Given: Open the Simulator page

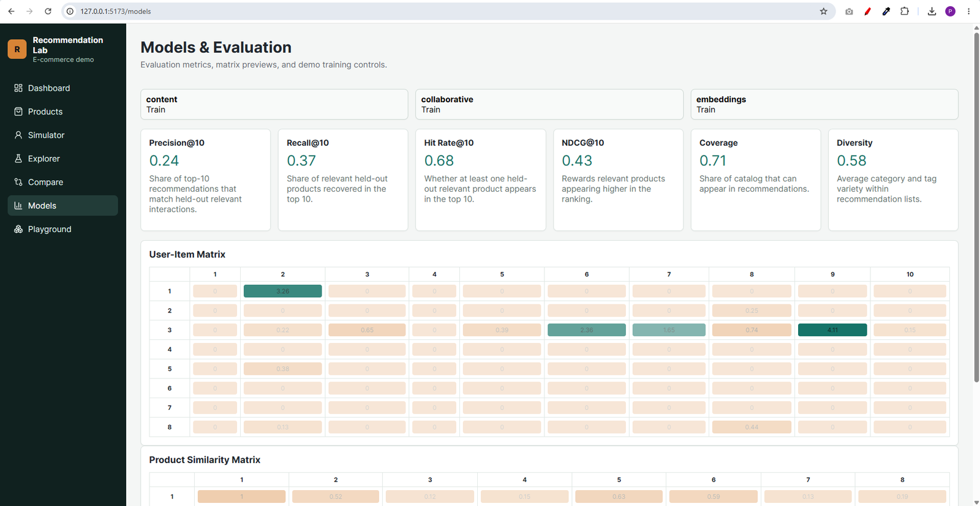Looking at the screenshot, I should point(62,135).
